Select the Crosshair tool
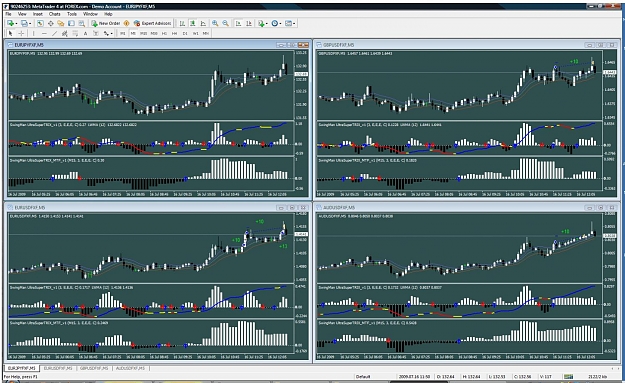This screenshot has height=383, width=625. (x=21, y=33)
